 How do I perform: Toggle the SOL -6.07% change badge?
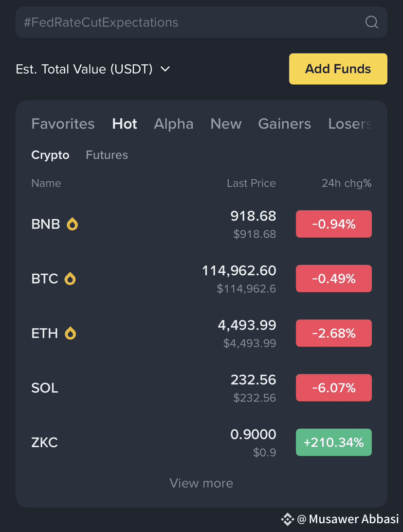(333, 388)
